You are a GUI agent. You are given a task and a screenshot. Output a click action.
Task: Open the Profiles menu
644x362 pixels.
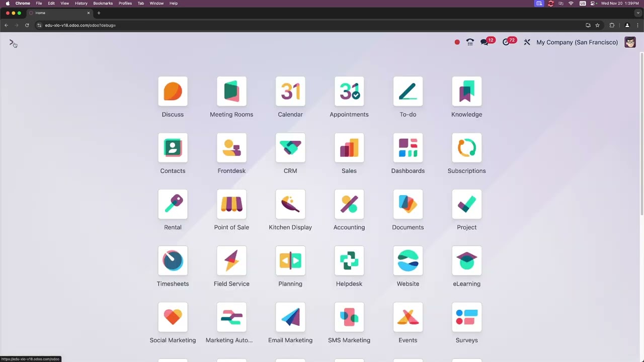(x=125, y=3)
